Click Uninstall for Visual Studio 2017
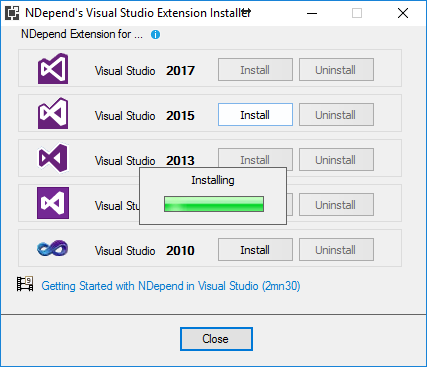This screenshot has height=367, width=427. click(336, 70)
